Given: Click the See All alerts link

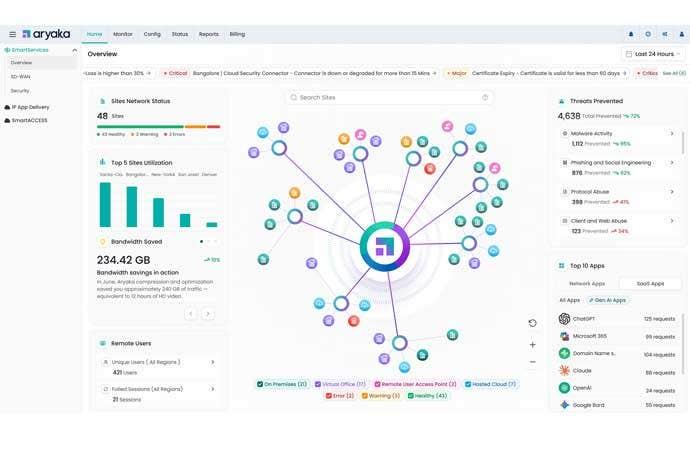Looking at the screenshot, I should click(674, 73).
